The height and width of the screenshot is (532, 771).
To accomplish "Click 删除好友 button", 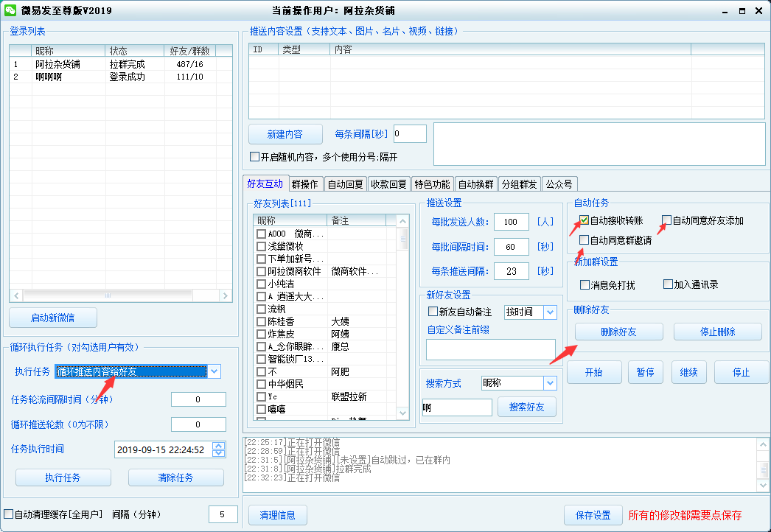I will pos(618,332).
